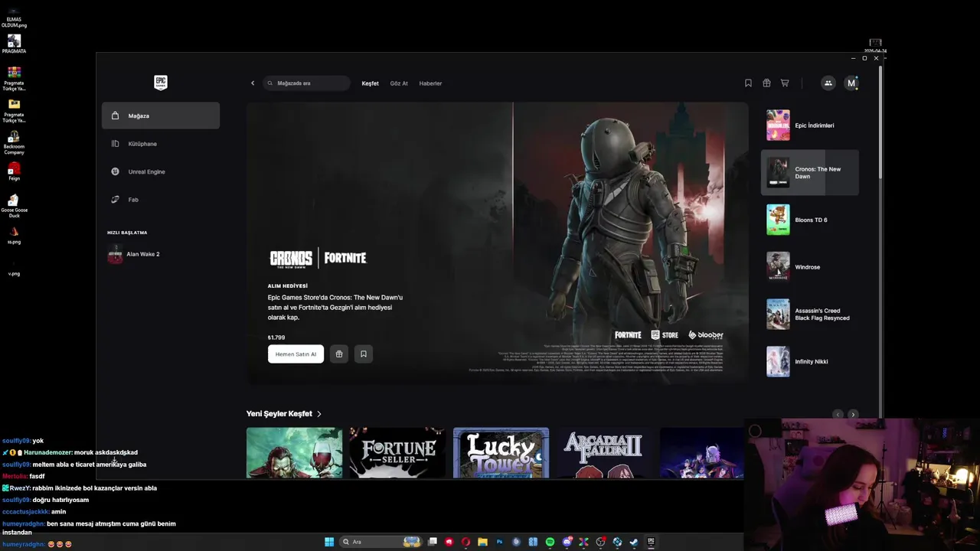Open wishlist via top bookmark icon
Screen dimensions: 980x551
click(x=748, y=83)
